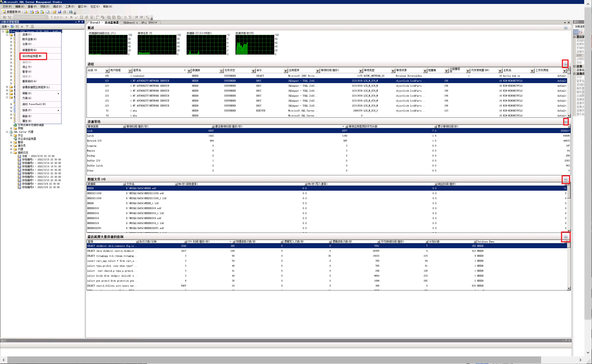Open the 任务状态 column filter dropdown
Image resolution: width=592 pixels, height=364 pixels.
tap(253, 71)
